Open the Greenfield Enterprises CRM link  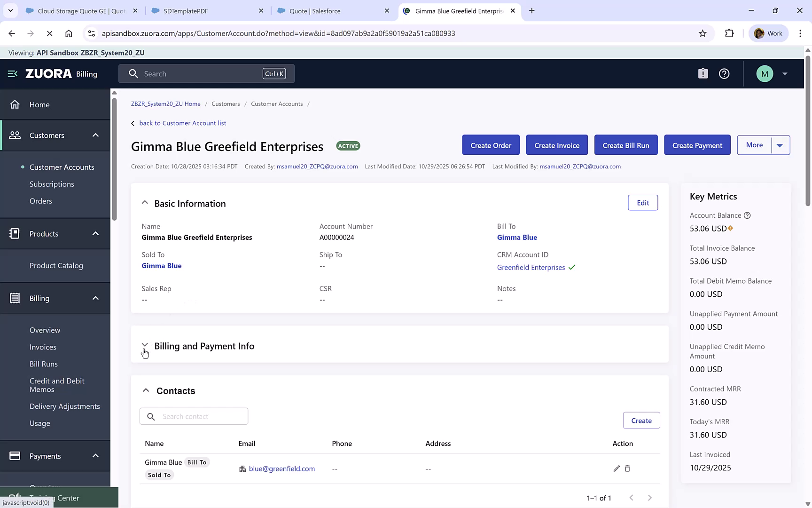click(531, 267)
